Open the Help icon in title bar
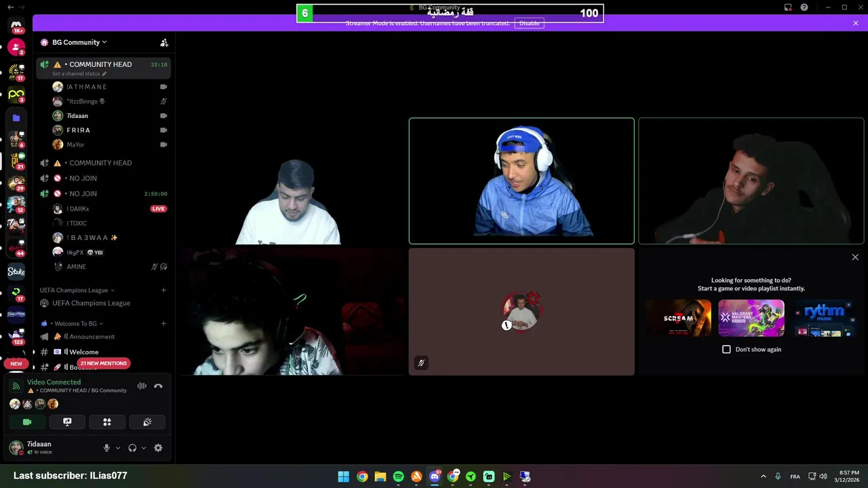 pyautogui.click(x=804, y=7)
